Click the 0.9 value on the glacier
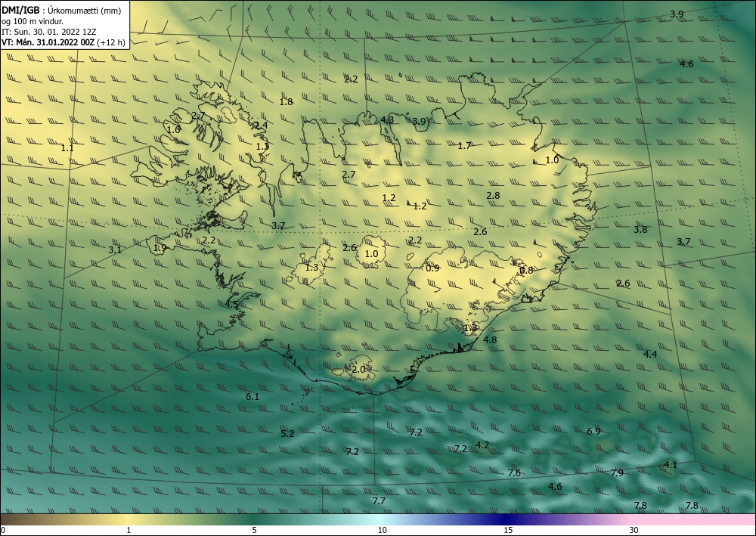The image size is (756, 536). tap(433, 268)
